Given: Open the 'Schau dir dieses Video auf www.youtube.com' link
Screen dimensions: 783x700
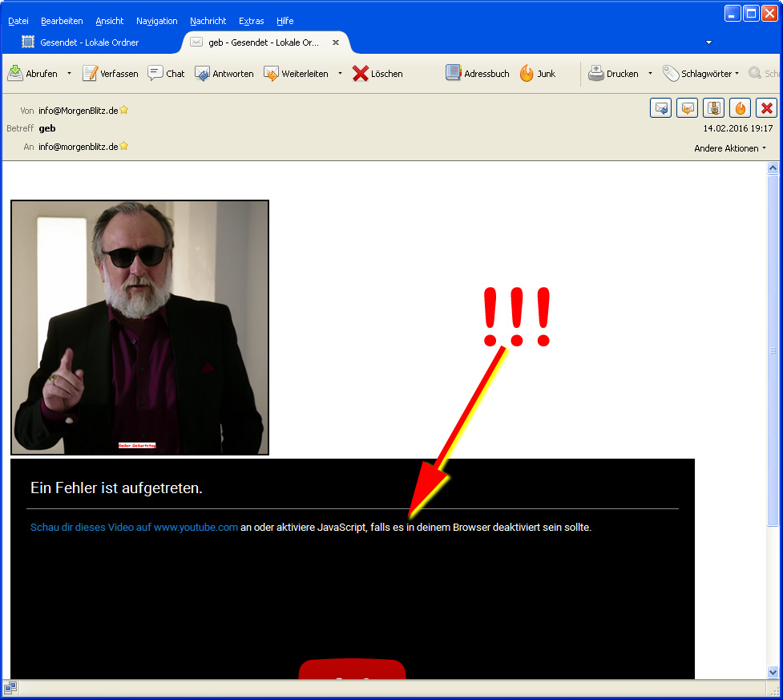Looking at the screenshot, I should (x=134, y=528).
